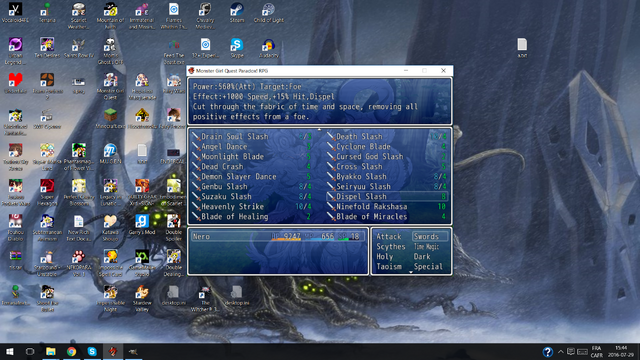Open the Undertale red heart shortcut

click(15, 83)
